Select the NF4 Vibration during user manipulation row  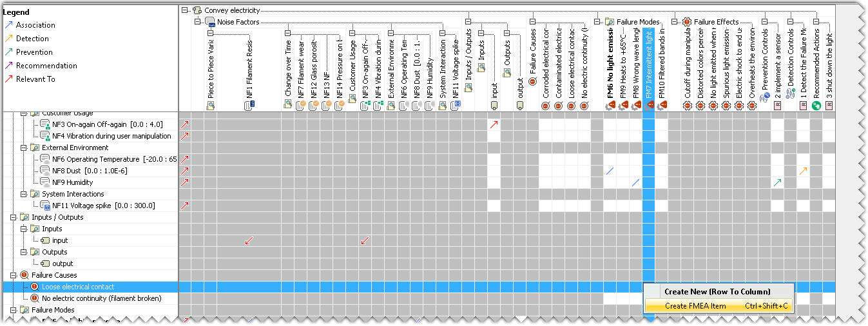[x=90, y=136]
